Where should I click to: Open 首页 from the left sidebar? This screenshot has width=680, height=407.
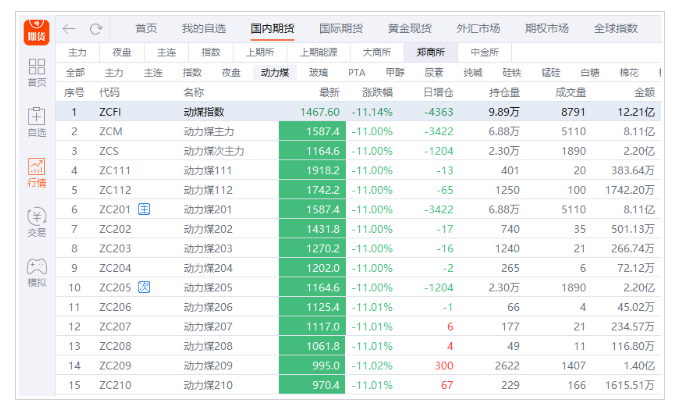(37, 72)
